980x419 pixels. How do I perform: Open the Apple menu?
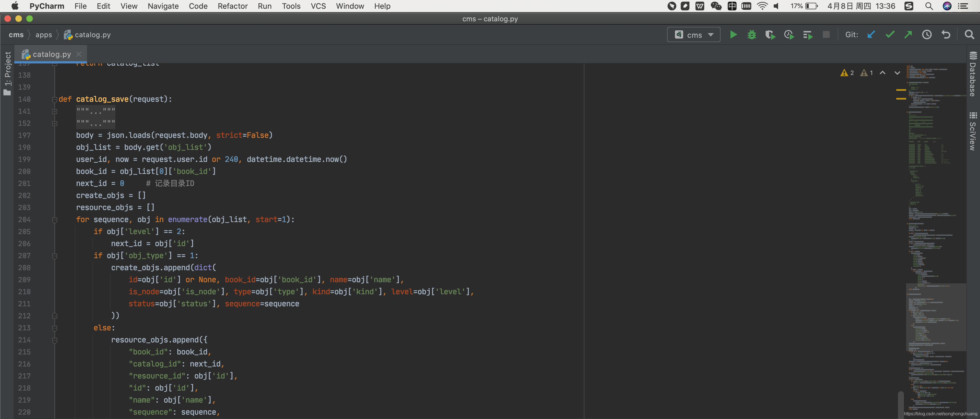click(x=15, y=6)
